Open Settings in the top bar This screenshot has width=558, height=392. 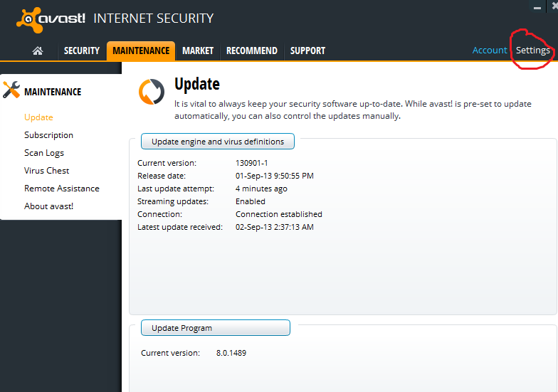[532, 51]
